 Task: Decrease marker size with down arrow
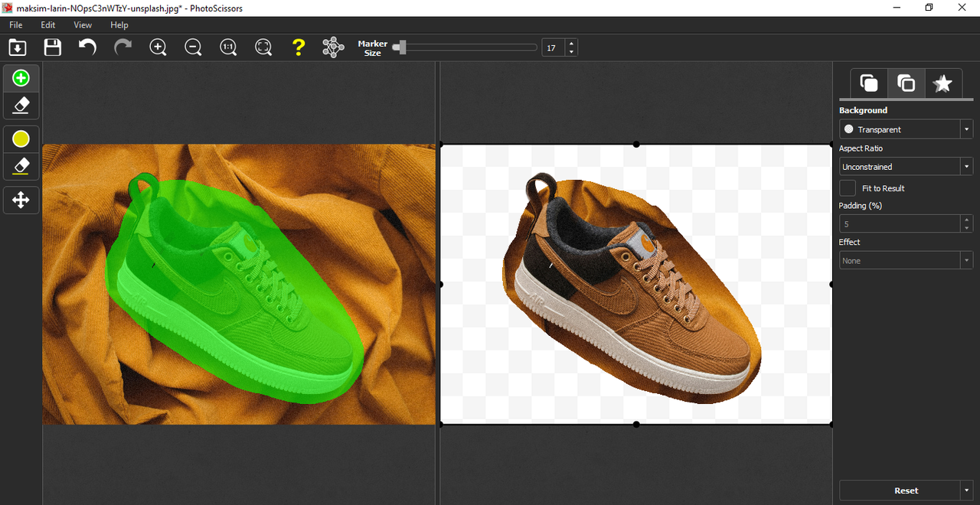pos(571,52)
